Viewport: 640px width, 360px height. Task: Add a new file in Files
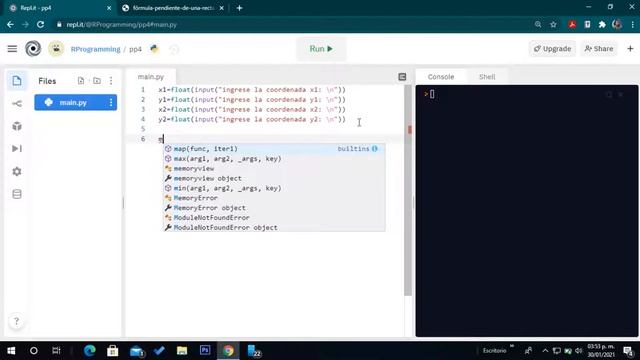pyautogui.click(x=81, y=81)
